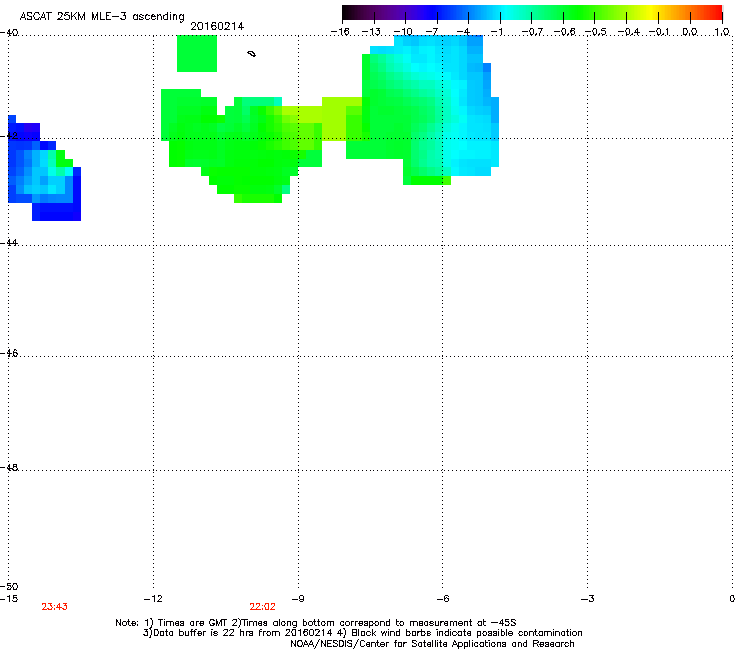Click the dark blue data patch at left edge

pos(44,168)
